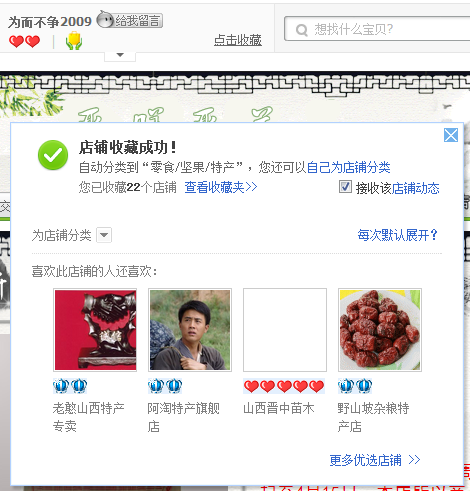Click the 每次默认展开? link
Screen dimensions: 470x491
pos(397,235)
